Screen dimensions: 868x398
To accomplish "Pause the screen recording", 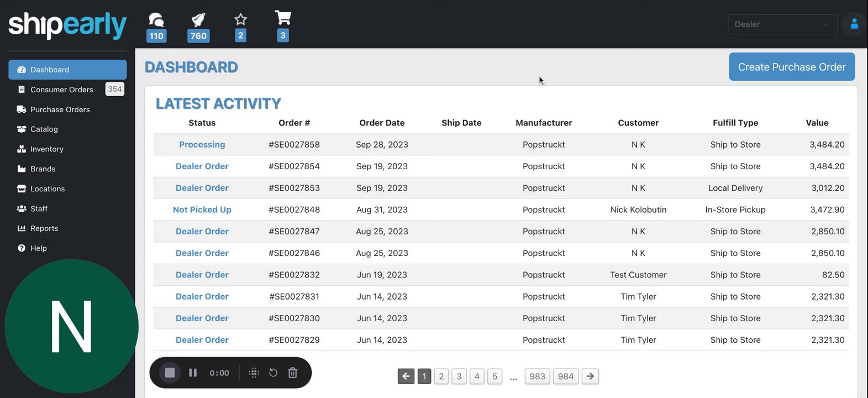I will pos(193,373).
